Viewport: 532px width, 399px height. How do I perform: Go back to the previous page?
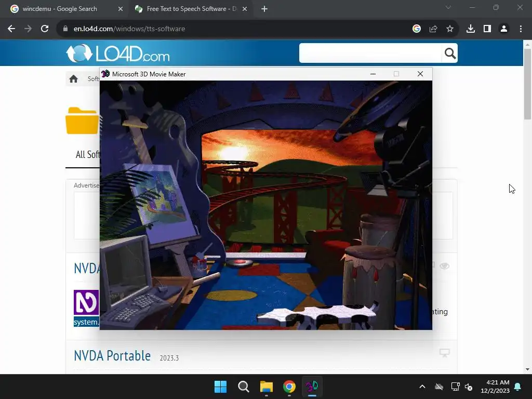click(x=11, y=29)
